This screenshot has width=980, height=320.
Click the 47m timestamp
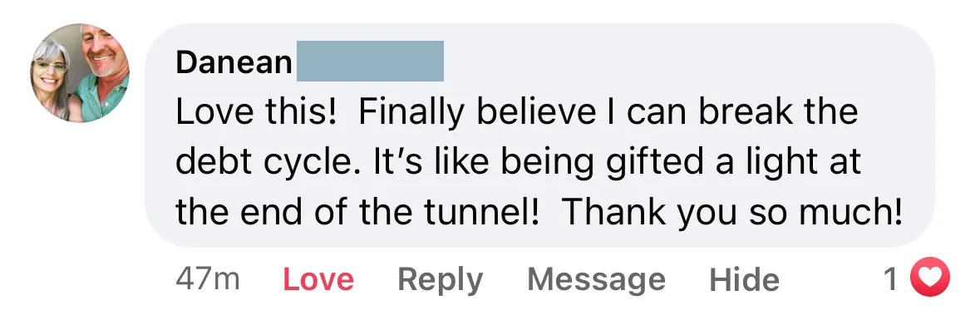208,279
